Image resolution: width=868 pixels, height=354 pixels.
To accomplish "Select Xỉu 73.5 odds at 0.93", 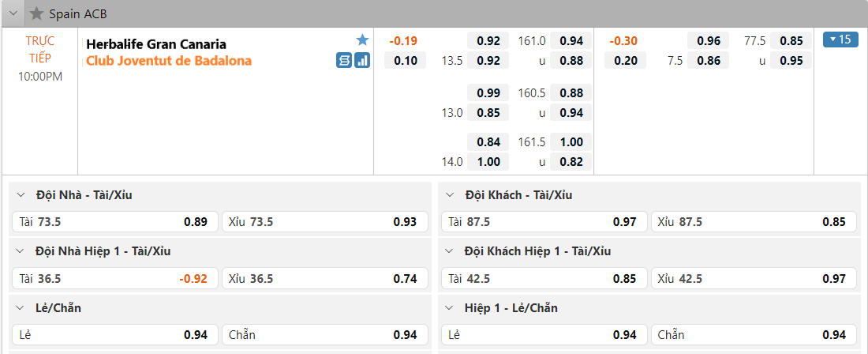I will point(324,222).
